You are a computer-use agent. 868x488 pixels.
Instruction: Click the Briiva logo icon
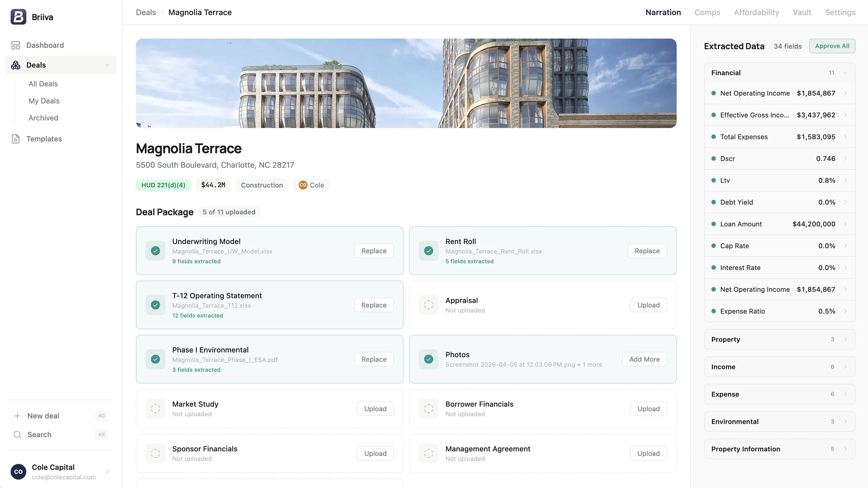point(18,17)
